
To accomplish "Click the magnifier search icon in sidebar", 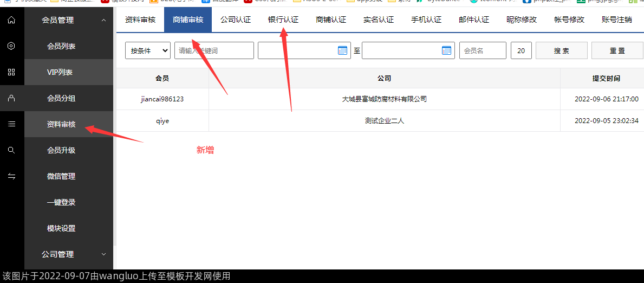I will [11, 150].
